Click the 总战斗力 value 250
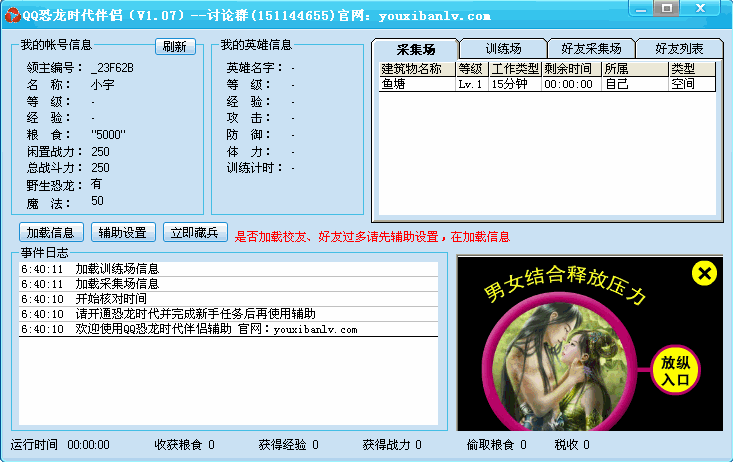The height and width of the screenshot is (462, 733). pos(101,167)
